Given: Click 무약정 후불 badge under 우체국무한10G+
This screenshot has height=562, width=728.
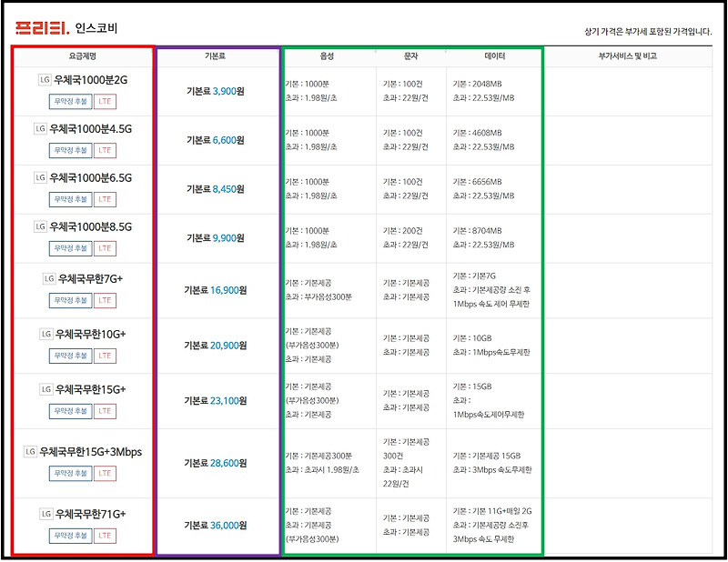Looking at the screenshot, I should 71,356.
